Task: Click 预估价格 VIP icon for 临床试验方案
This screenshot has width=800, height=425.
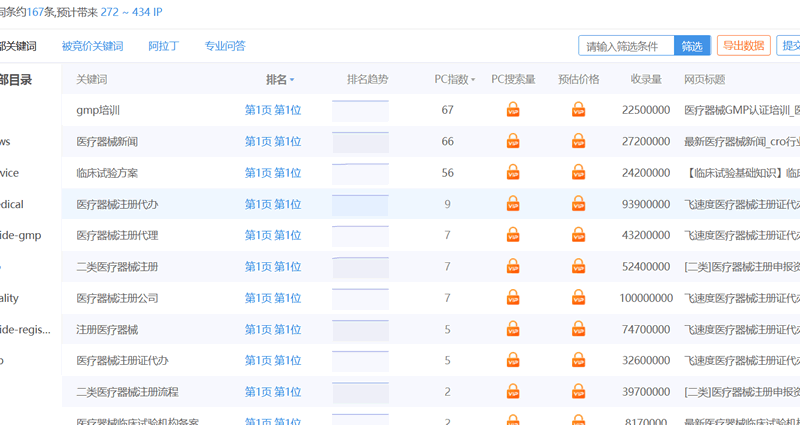Action: (x=578, y=173)
